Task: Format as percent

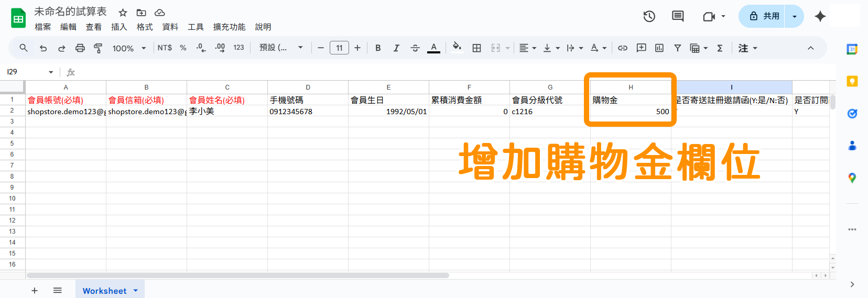Action: [x=183, y=48]
